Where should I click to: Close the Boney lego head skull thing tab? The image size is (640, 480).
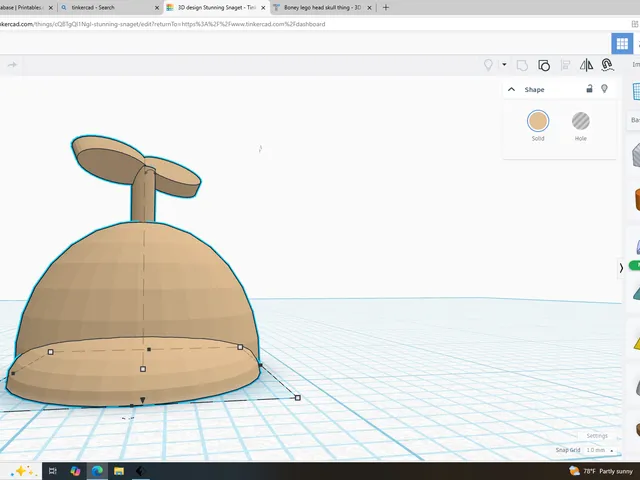(369, 7)
